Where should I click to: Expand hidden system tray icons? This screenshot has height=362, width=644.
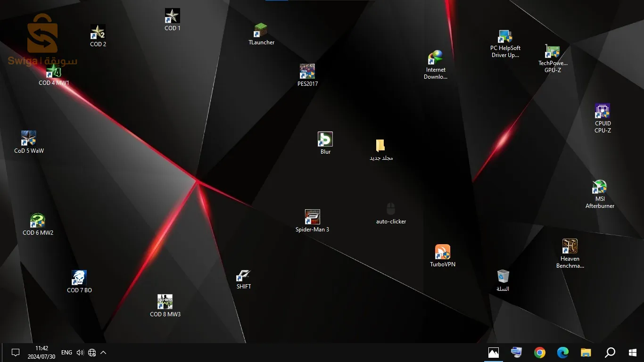[x=103, y=353]
